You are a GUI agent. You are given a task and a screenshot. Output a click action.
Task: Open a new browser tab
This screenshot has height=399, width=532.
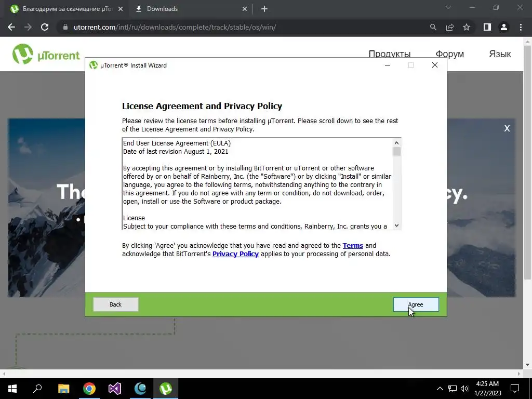click(x=264, y=9)
